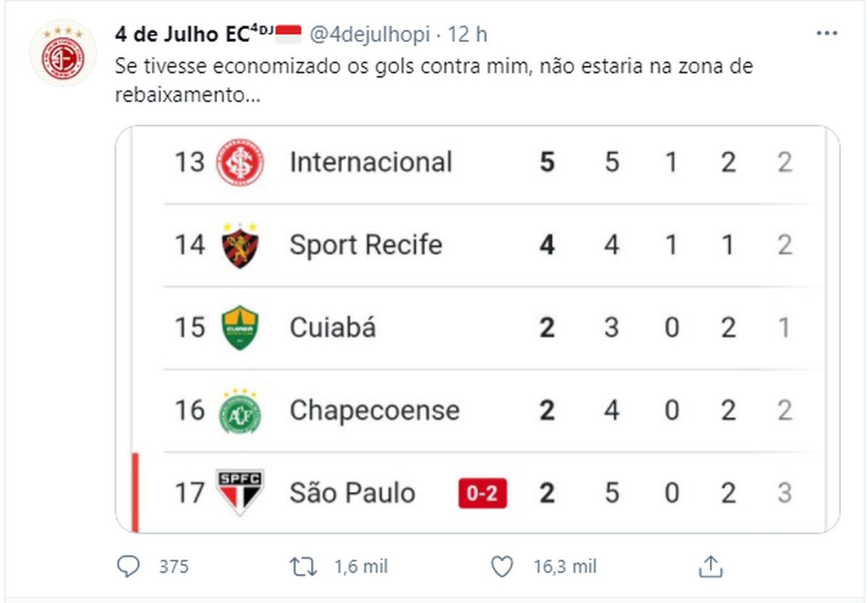Click the red 0-2 score badge

tap(482, 494)
